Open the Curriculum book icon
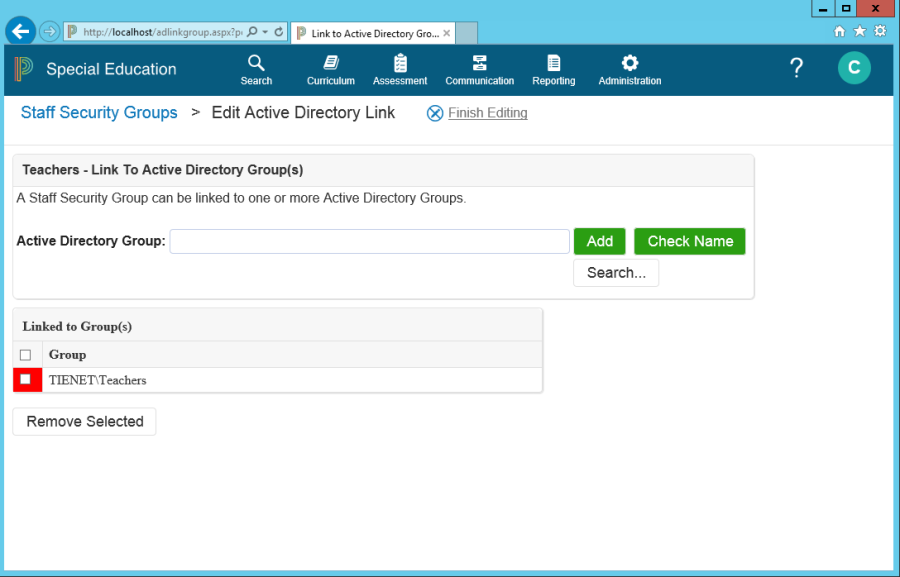The height and width of the screenshot is (577, 900). coord(330,64)
